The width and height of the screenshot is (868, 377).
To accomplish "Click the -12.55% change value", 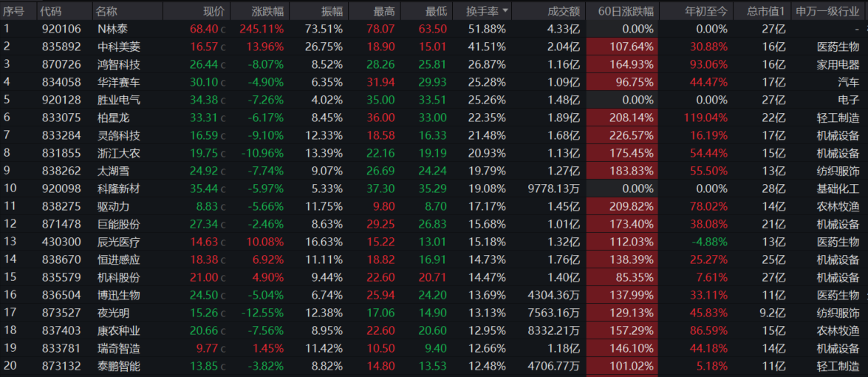I will 262,313.
